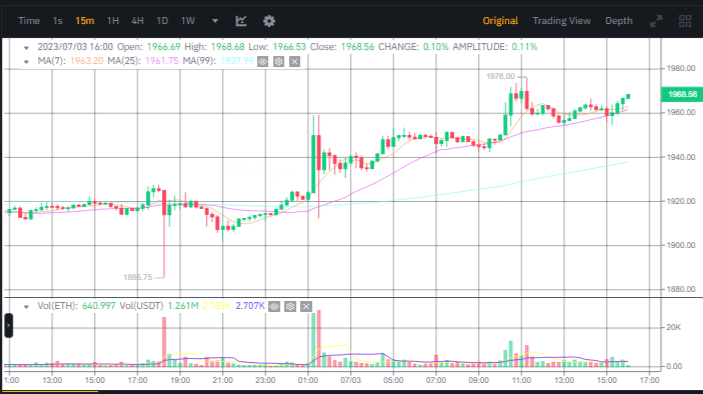This screenshot has width=703, height=394.
Task: Collapse the Vol(ETH) legend arrow
Action: click(26, 307)
